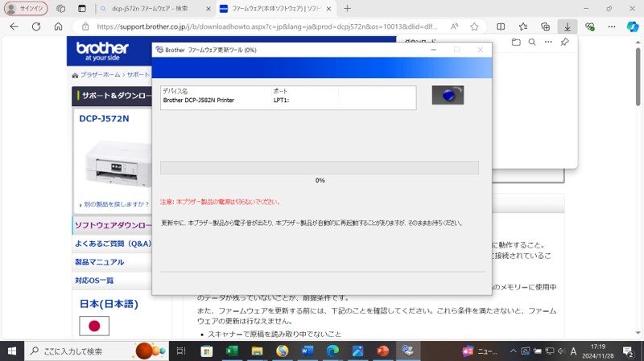Click the firmware update progress bar

point(320,168)
